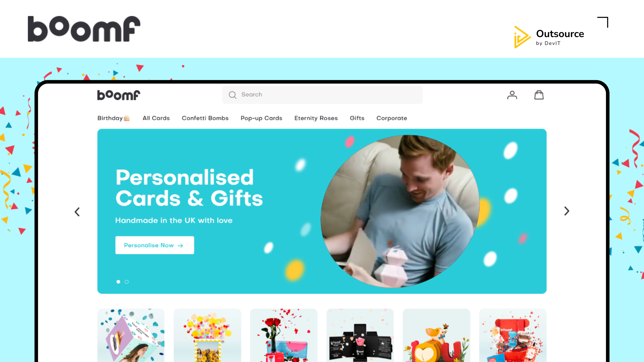Screen dimensions: 644x362
Task: Click the large boomf logo at top left
Action: click(84, 29)
